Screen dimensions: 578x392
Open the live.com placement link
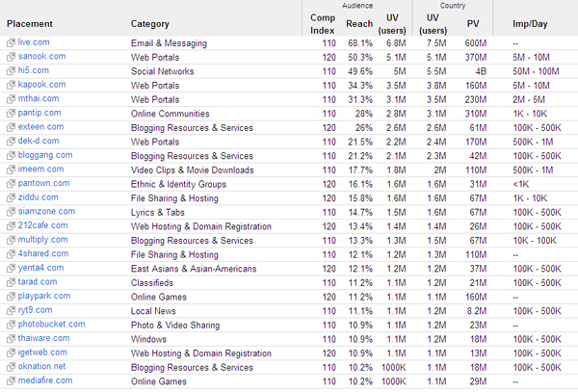tap(34, 42)
